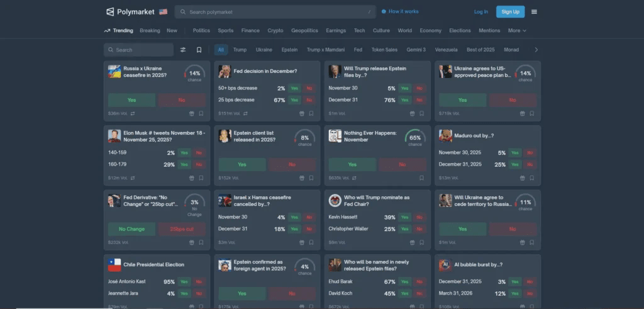Viewport: 644px width, 309px height.
Task: Open Russia x Ukraine ceasefire market thumbnail
Action: point(114,72)
